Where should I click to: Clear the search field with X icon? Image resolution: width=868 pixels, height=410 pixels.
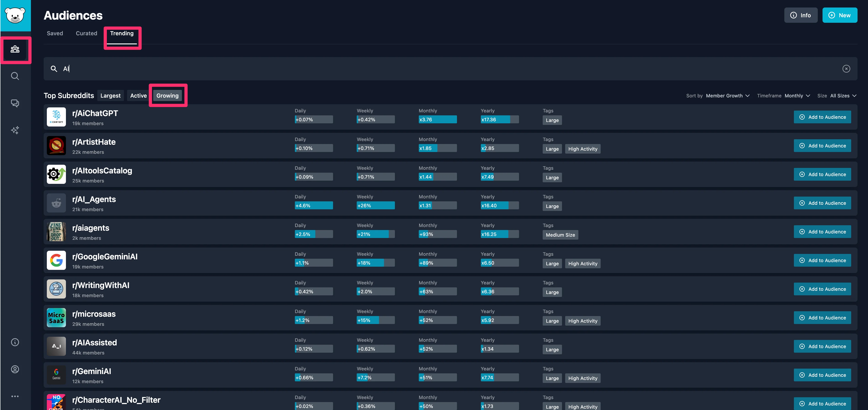(846, 69)
